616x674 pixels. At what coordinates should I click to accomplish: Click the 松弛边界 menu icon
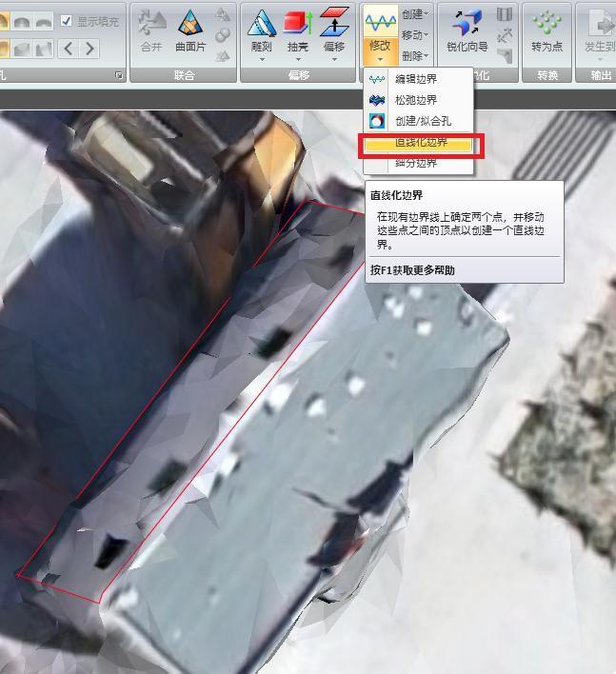(377, 100)
